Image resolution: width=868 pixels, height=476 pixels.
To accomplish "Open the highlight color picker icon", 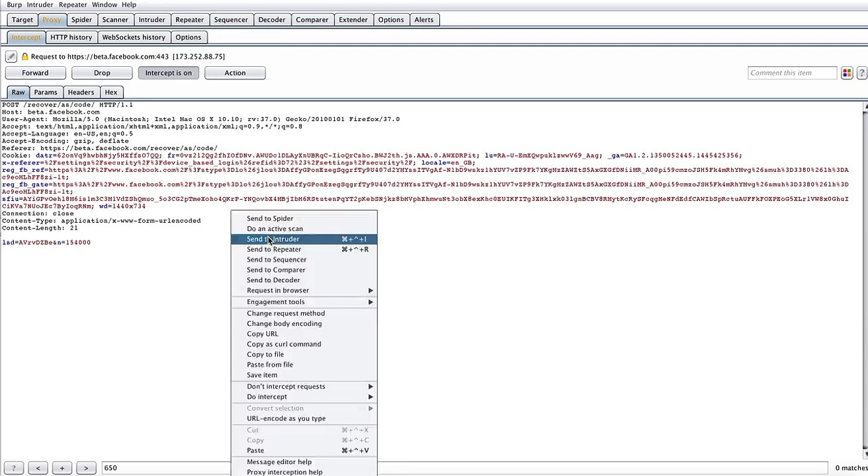I will pos(847,73).
